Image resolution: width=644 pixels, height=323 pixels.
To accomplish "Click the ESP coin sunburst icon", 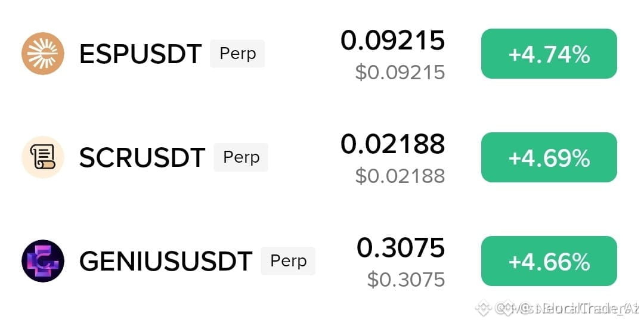I will tap(43, 54).
